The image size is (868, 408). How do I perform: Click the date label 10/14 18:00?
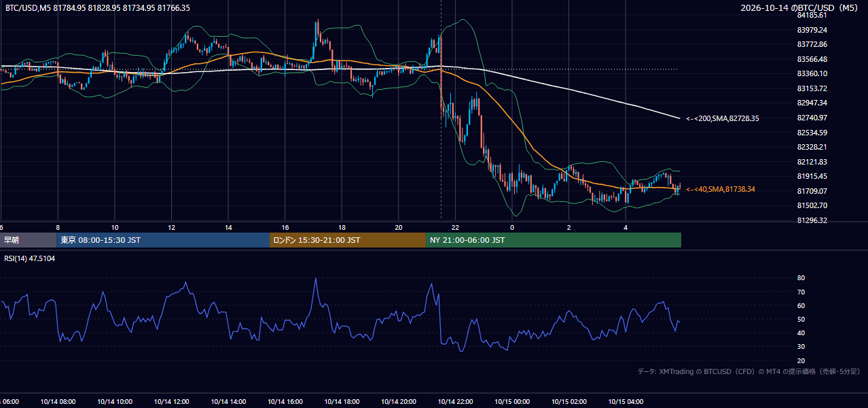[342, 401]
